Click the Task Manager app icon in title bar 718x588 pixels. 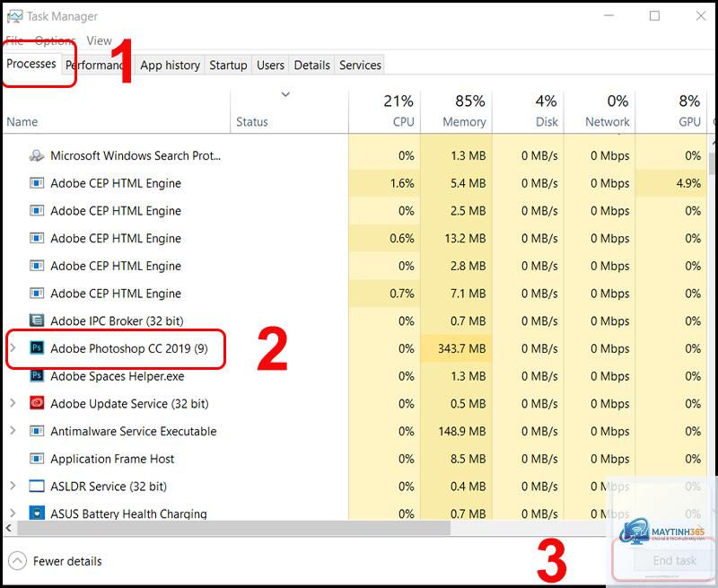[x=14, y=16]
